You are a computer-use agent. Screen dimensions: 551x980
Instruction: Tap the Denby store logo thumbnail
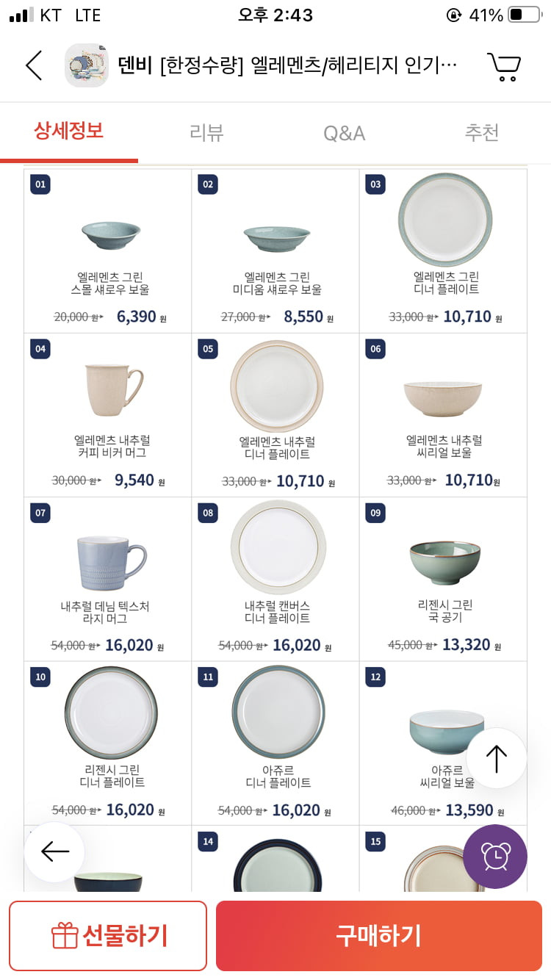87,65
